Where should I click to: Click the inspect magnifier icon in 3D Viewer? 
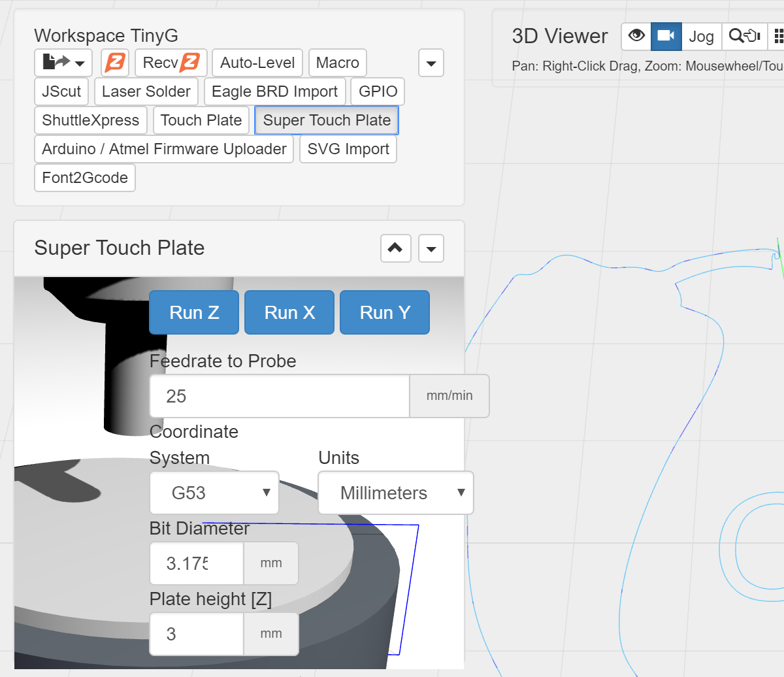pyautogui.click(x=744, y=36)
